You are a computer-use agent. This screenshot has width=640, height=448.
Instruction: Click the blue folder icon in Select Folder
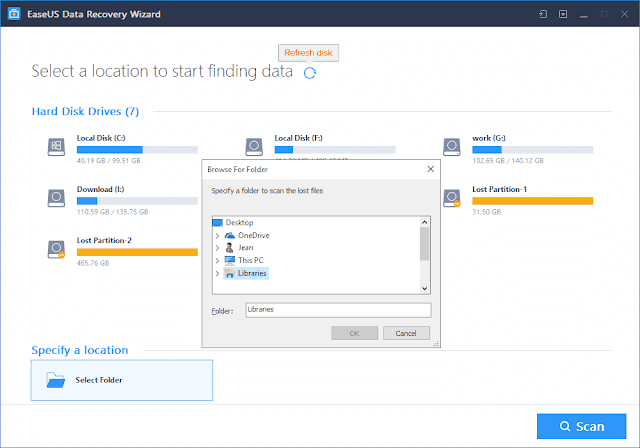[x=56, y=380]
